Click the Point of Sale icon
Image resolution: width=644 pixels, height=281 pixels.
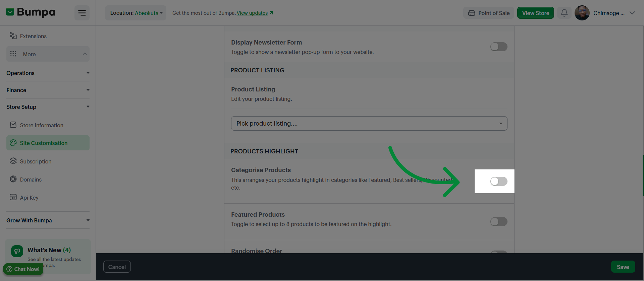coord(472,13)
